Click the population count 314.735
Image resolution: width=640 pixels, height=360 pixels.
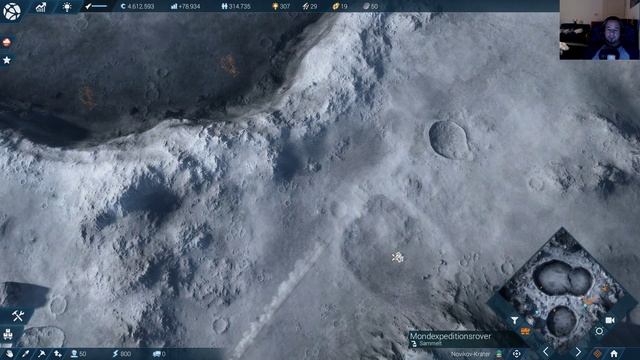click(x=236, y=7)
